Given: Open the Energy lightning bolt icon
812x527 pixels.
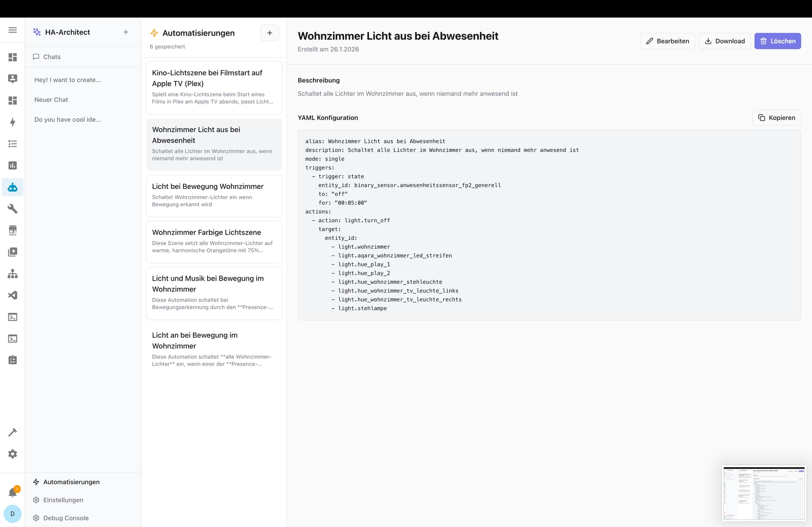Looking at the screenshot, I should click(x=13, y=122).
